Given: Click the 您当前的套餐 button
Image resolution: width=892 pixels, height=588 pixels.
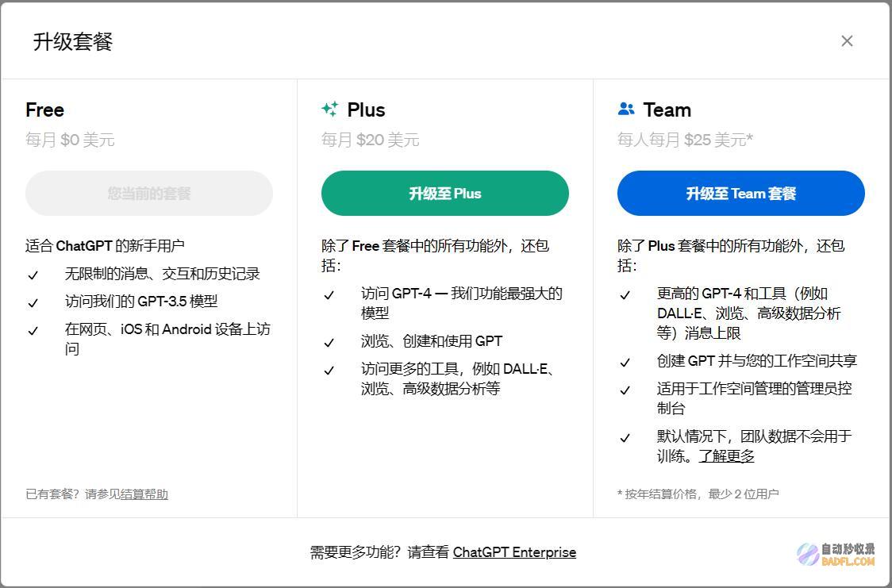Looking at the screenshot, I should click(149, 194).
